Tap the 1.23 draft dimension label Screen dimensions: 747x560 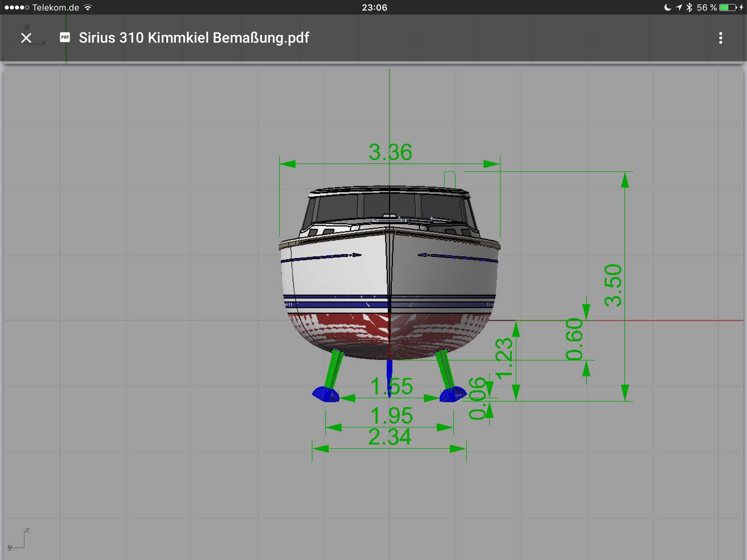(504, 359)
